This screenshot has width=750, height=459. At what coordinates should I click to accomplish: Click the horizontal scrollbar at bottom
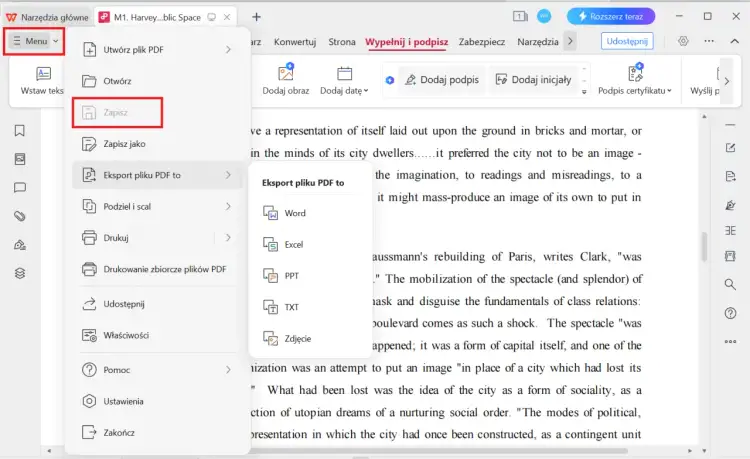438,451
